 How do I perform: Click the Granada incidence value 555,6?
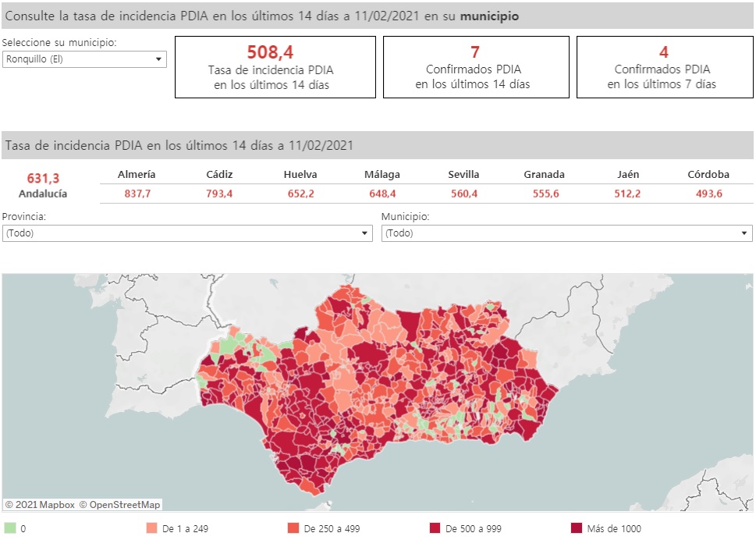click(x=545, y=194)
